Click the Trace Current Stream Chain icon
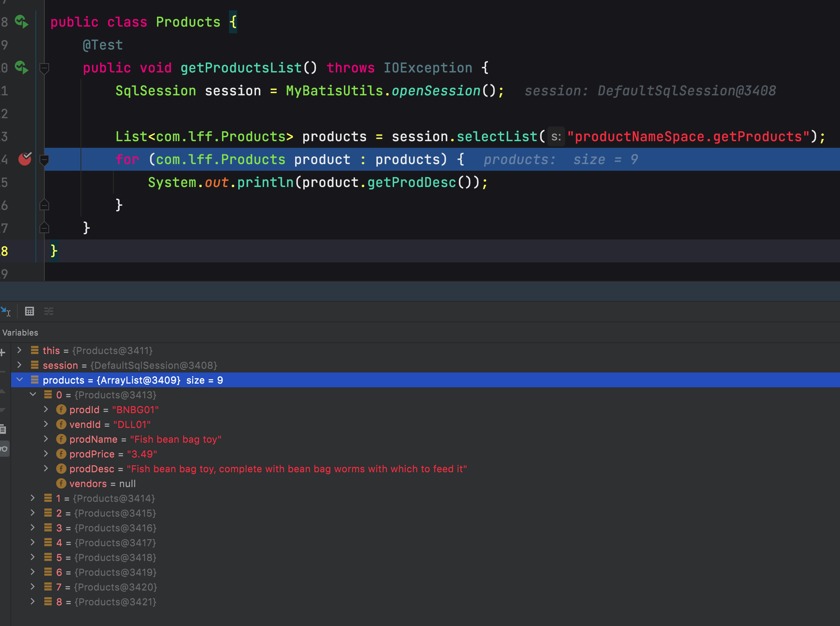This screenshot has height=626, width=840. click(49, 312)
